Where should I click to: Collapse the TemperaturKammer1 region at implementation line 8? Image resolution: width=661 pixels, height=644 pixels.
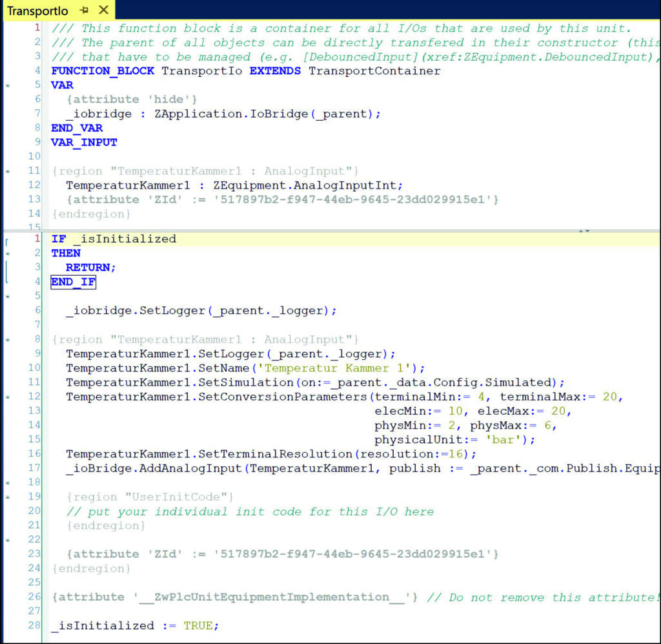point(8,340)
